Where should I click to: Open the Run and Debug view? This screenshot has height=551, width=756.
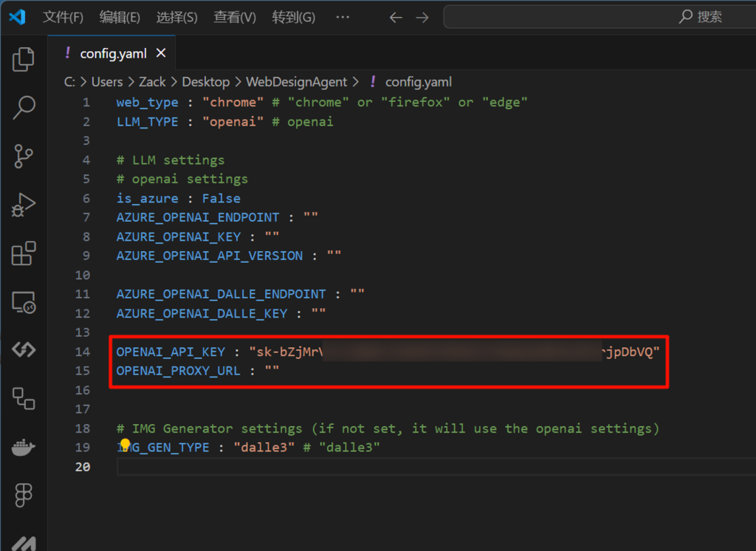(24, 205)
